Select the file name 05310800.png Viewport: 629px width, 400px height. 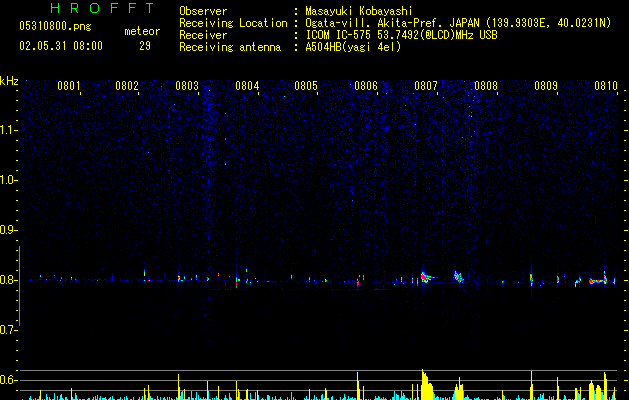(55, 27)
